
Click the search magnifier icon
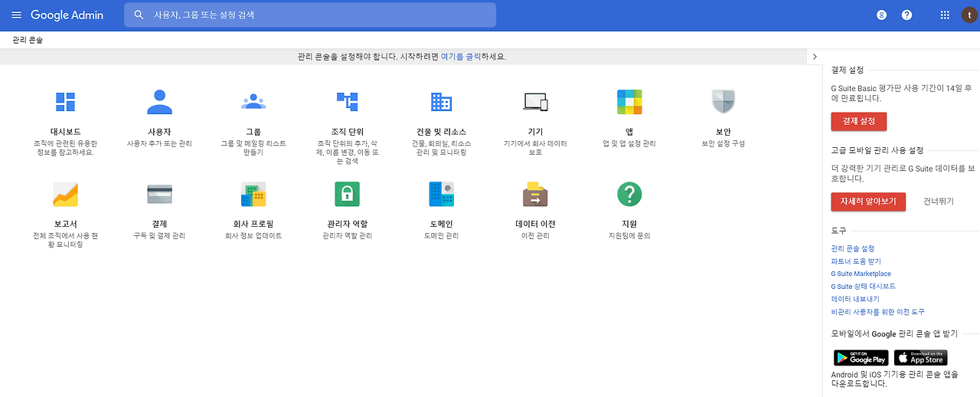pos(139,15)
